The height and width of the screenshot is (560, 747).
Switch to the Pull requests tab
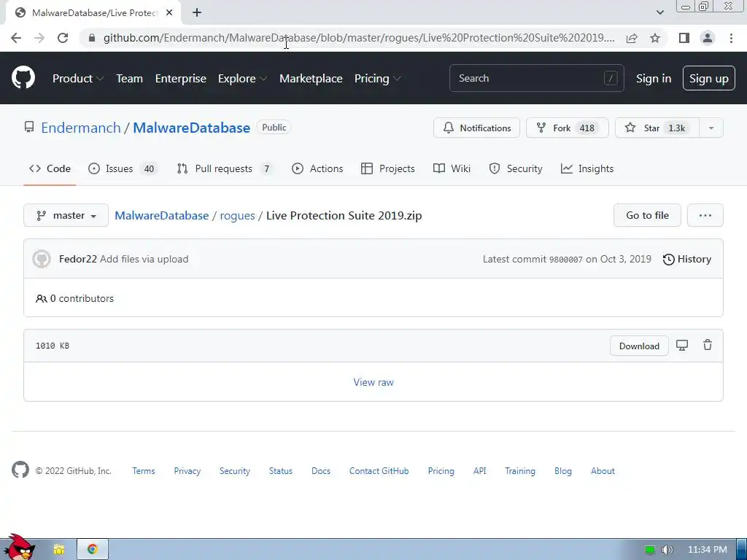(x=225, y=168)
